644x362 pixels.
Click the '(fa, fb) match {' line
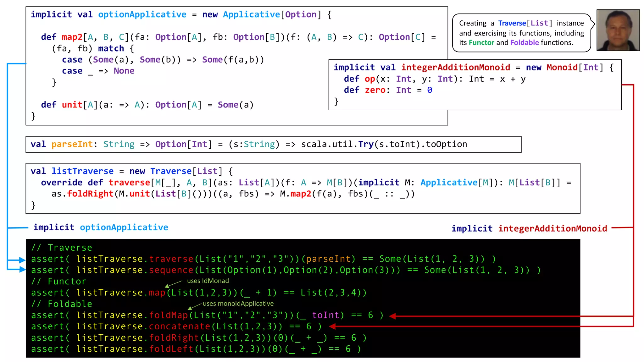[93, 49]
